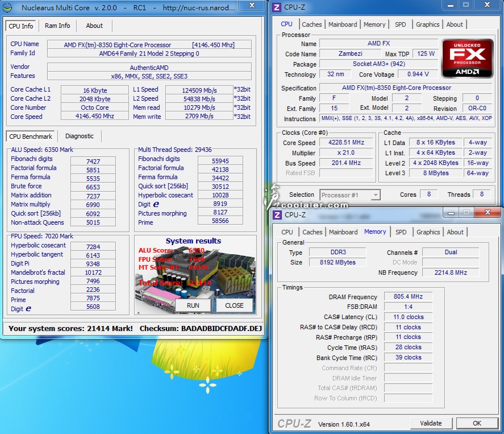Image resolution: width=504 pixels, height=434 pixels.
Task: Open Mainboard tab in CPU-Z memory window
Action: click(x=343, y=232)
